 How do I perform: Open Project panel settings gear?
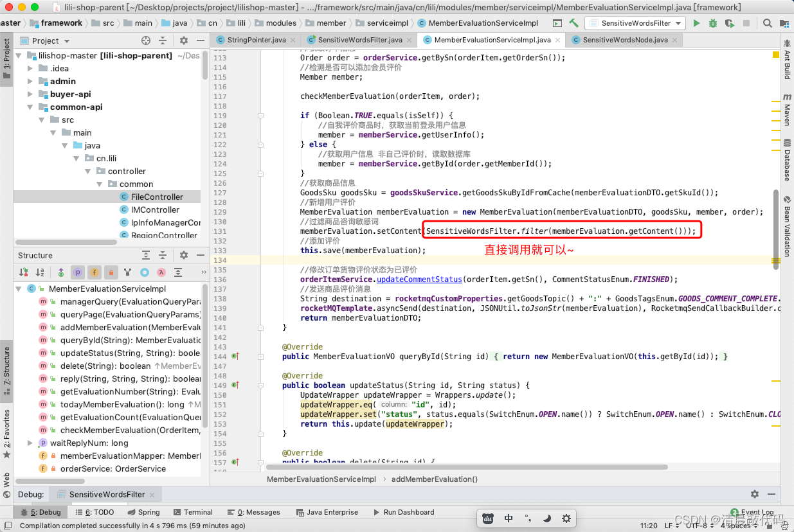183,40
